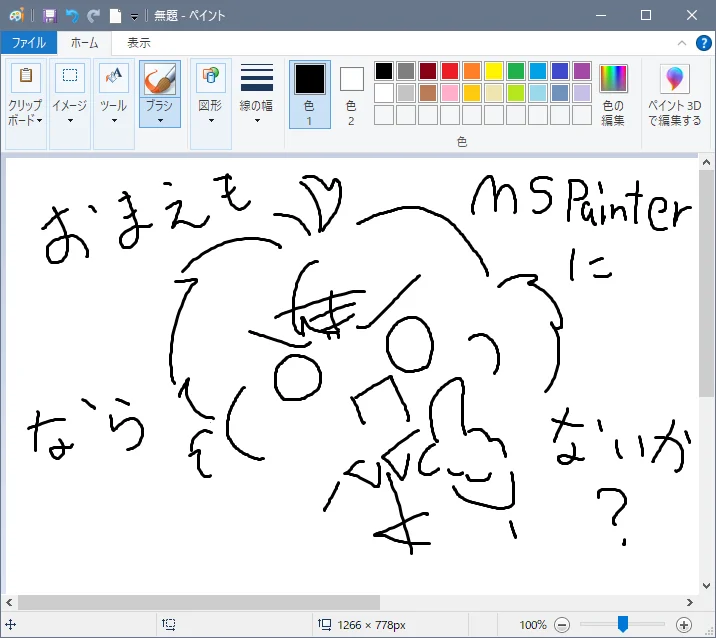Click the New document icon in the quick access bar
716x638 pixels.
coord(115,16)
